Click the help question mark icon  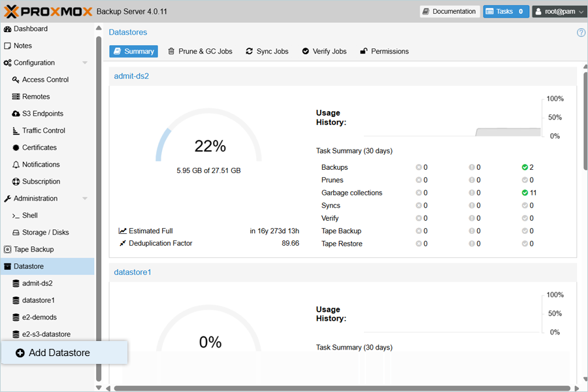581,33
